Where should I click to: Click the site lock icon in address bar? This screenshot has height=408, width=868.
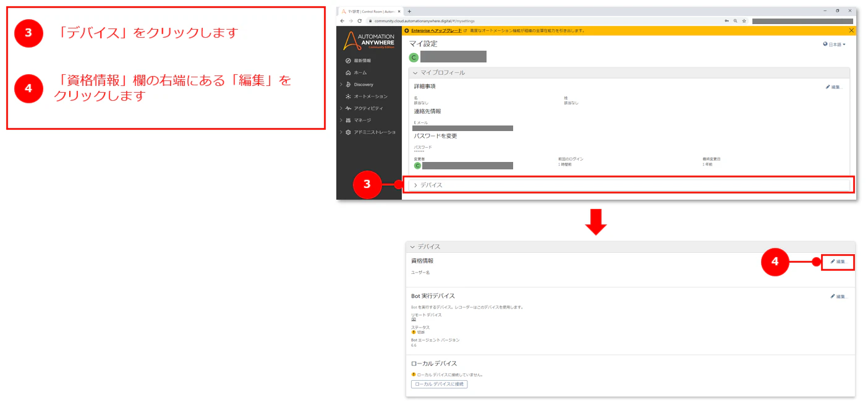coord(370,21)
